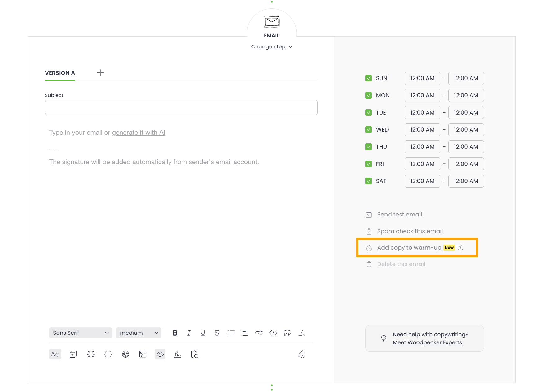Click into the Subject input field
The height and width of the screenshot is (392, 536).
[x=181, y=107]
